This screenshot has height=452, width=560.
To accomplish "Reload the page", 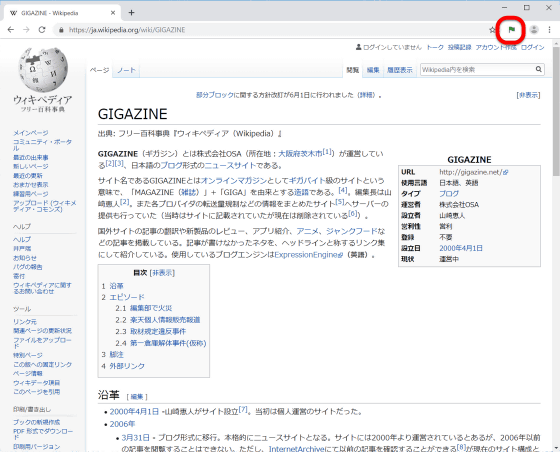I will pos(42,30).
